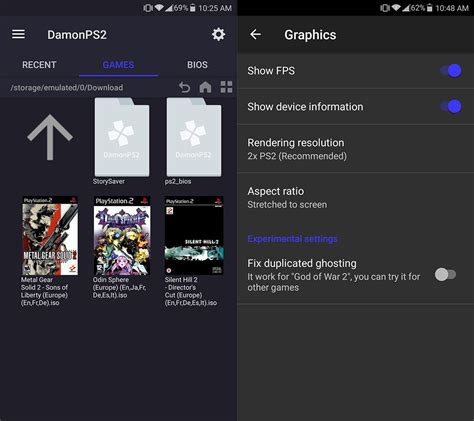Switch to the BIOS tab
The width and height of the screenshot is (474, 421).
[197, 65]
